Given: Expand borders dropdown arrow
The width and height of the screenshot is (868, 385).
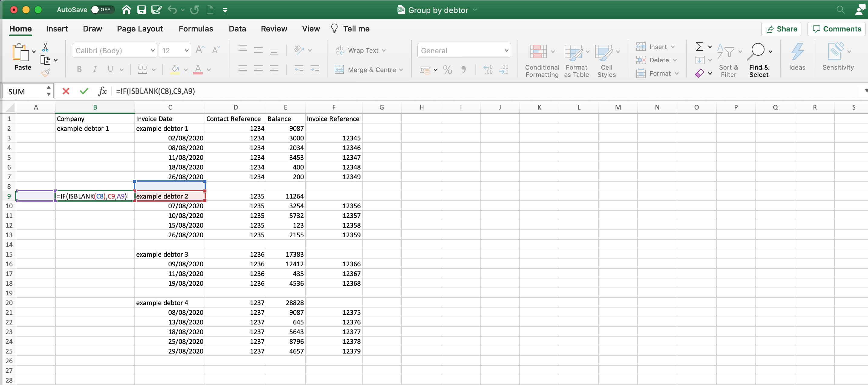Looking at the screenshot, I should [154, 70].
